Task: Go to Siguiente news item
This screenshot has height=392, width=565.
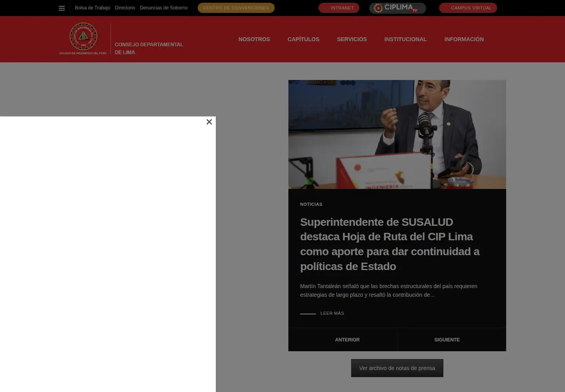Action: [447, 340]
